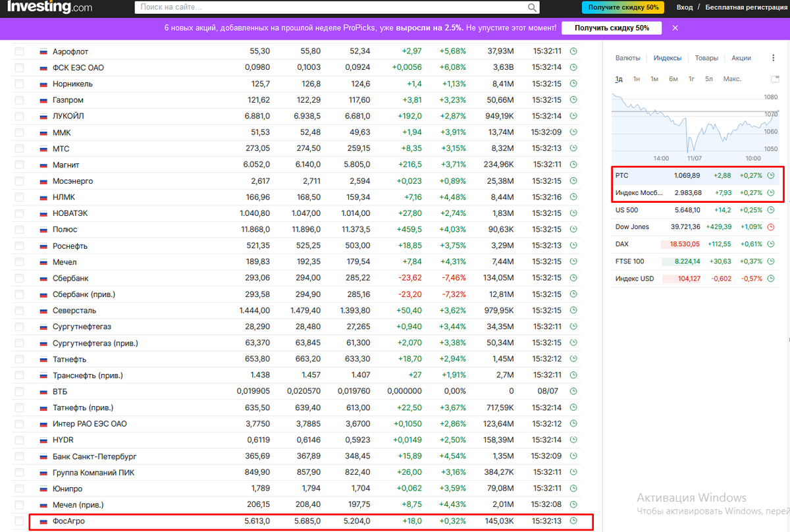Tick the checkbox for Сбербанк (прив.)

tap(19, 295)
